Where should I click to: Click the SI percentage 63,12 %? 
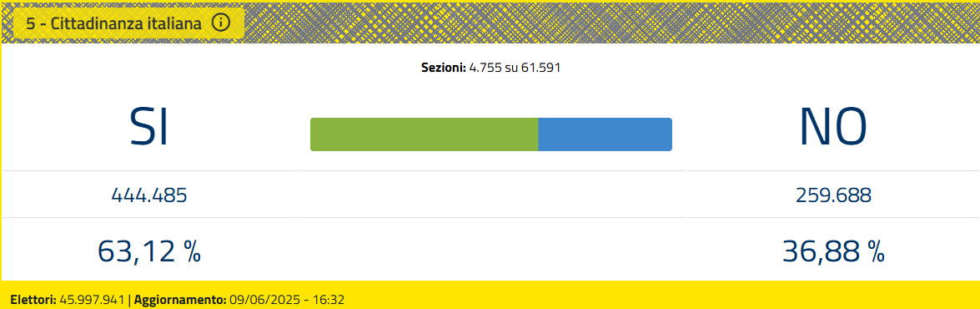click(x=148, y=251)
